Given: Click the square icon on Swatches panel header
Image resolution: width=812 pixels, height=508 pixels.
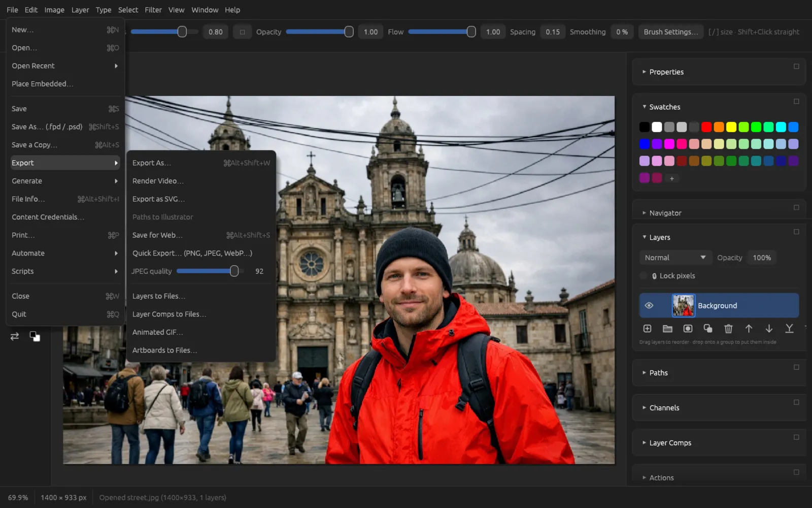Looking at the screenshot, I should coord(796,102).
